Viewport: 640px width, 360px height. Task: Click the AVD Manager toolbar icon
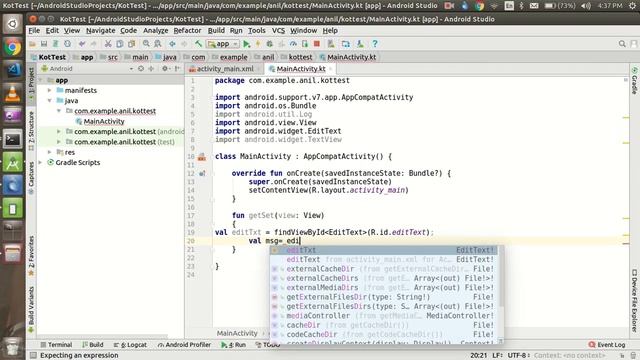346,44
